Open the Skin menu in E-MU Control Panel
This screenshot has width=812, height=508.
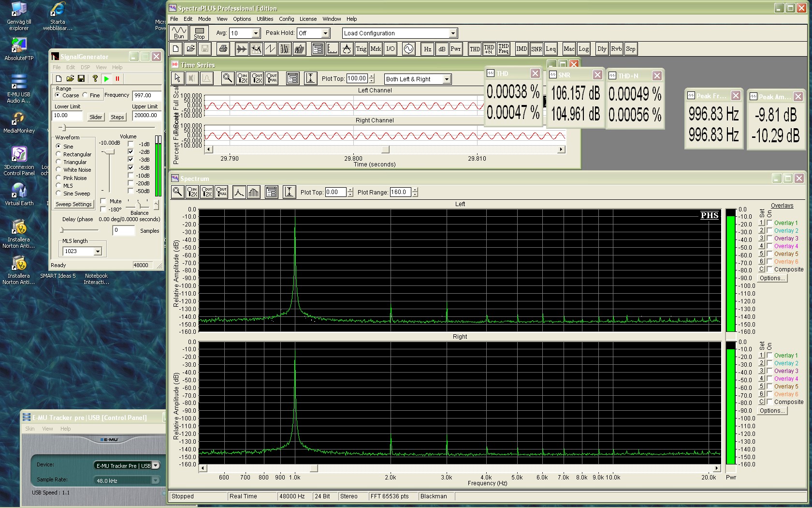30,429
